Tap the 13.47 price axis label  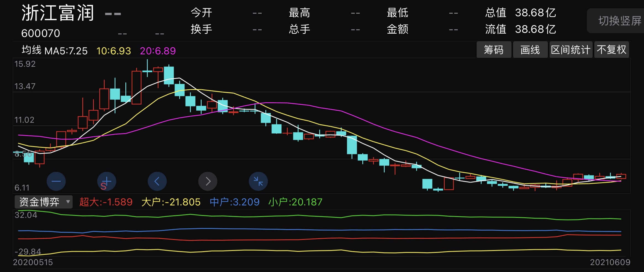(x=25, y=86)
